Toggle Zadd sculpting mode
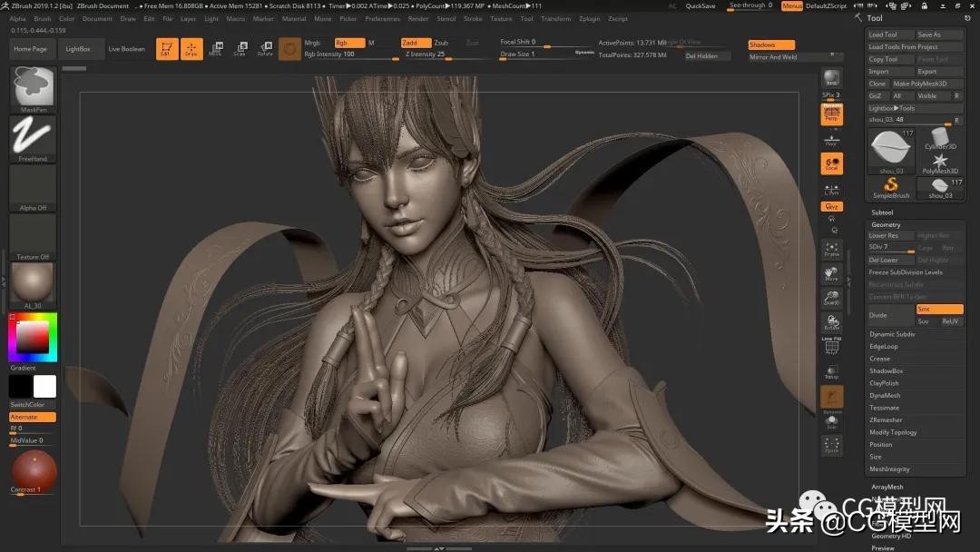 [415, 42]
